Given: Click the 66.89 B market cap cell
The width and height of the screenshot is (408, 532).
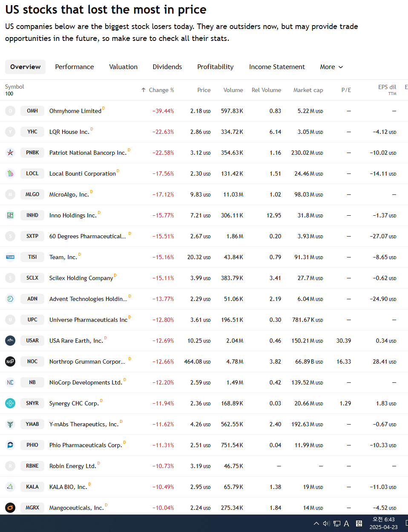Looking at the screenshot, I should click(309, 361).
